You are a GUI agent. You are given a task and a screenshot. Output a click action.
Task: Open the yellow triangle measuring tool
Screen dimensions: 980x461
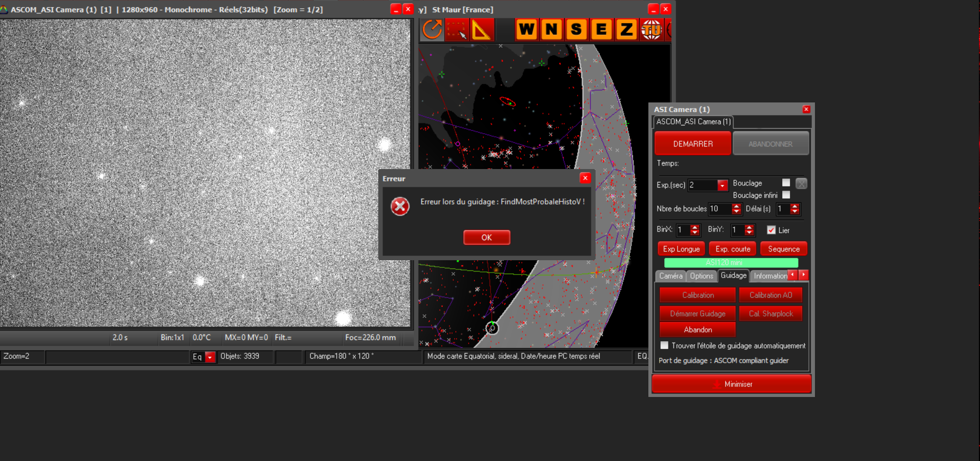[481, 30]
